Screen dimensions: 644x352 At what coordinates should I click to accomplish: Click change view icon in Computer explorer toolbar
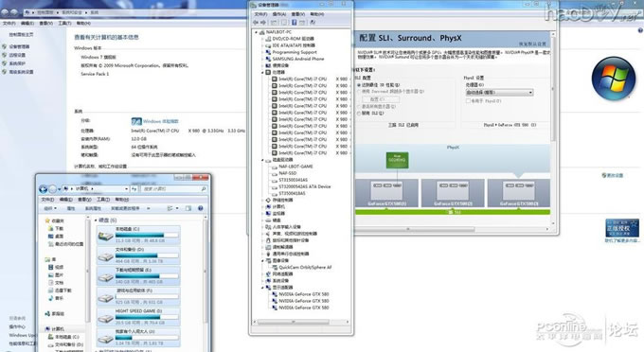tap(170, 208)
